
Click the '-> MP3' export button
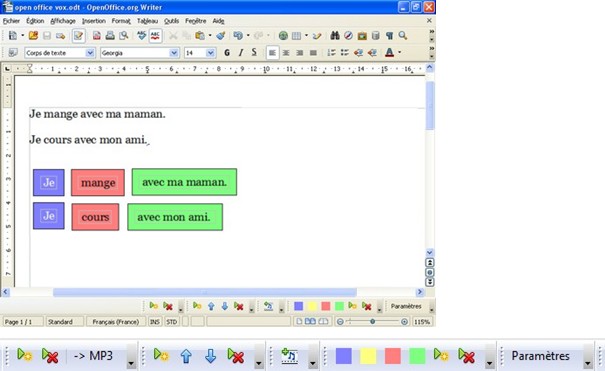(93, 356)
